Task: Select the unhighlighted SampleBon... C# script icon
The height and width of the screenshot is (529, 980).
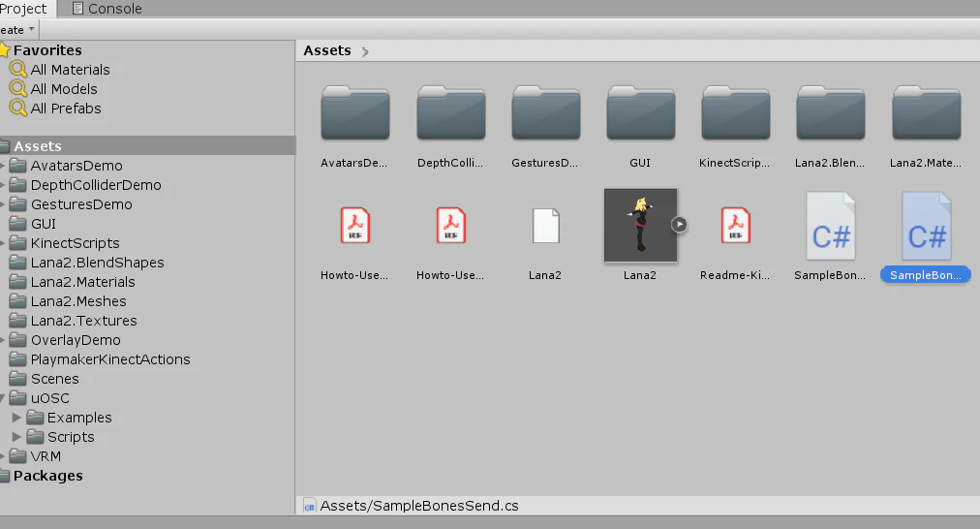Action: pos(831,226)
